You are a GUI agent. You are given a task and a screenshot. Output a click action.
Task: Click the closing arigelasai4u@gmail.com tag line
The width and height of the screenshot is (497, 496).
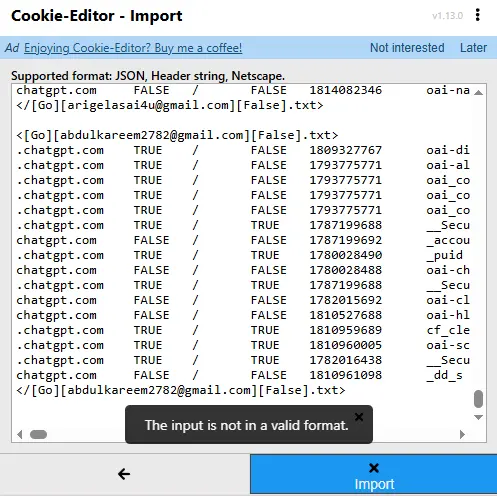pos(170,105)
